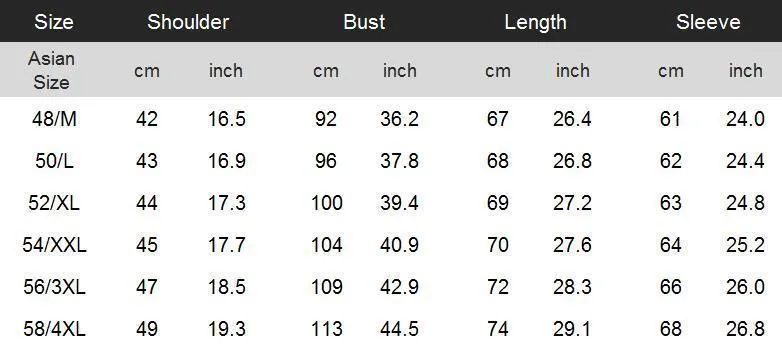Click length inch value 26.4
The height and width of the screenshot is (362, 782).
572,119
